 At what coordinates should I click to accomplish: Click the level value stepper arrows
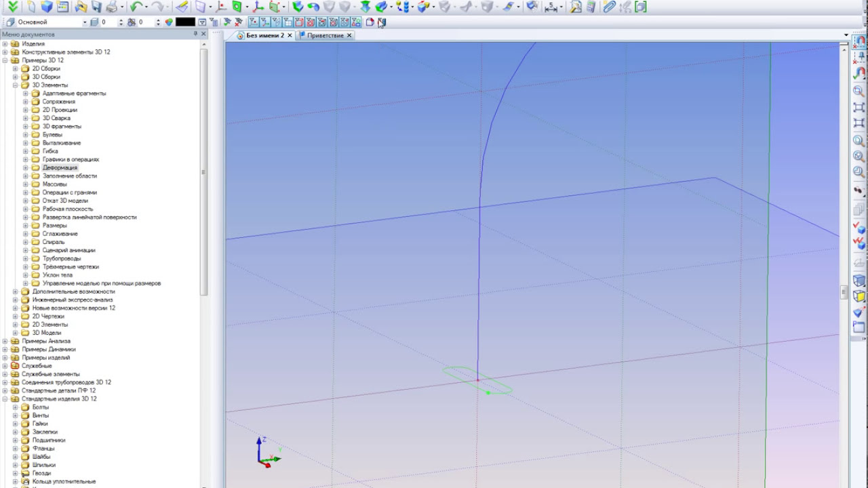tap(121, 22)
